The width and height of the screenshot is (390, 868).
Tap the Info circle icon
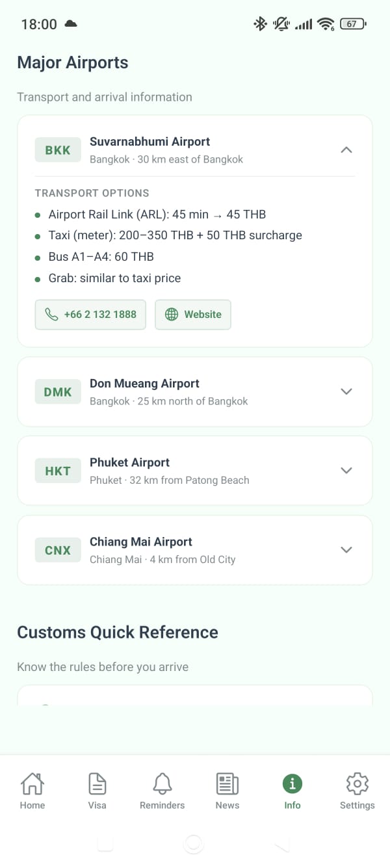point(292,783)
